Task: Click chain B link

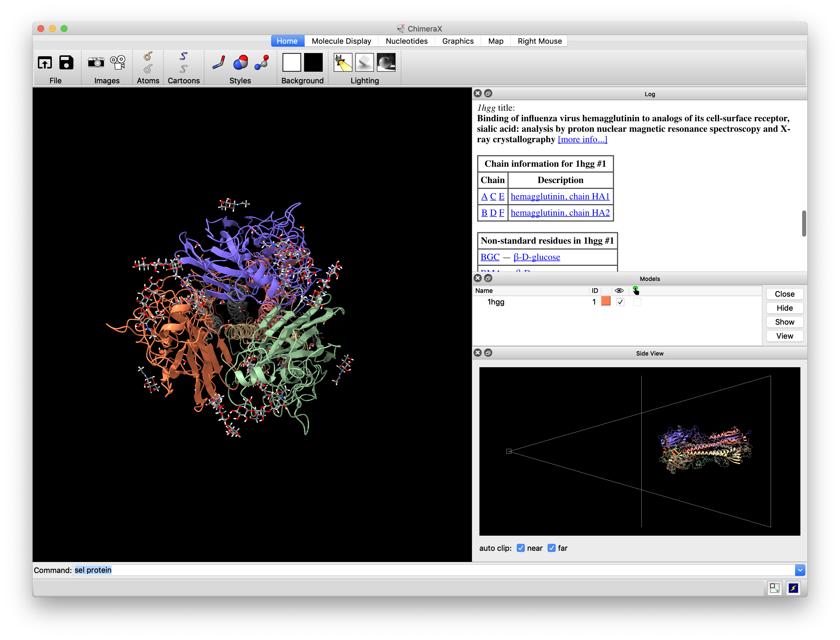Action: (x=484, y=212)
